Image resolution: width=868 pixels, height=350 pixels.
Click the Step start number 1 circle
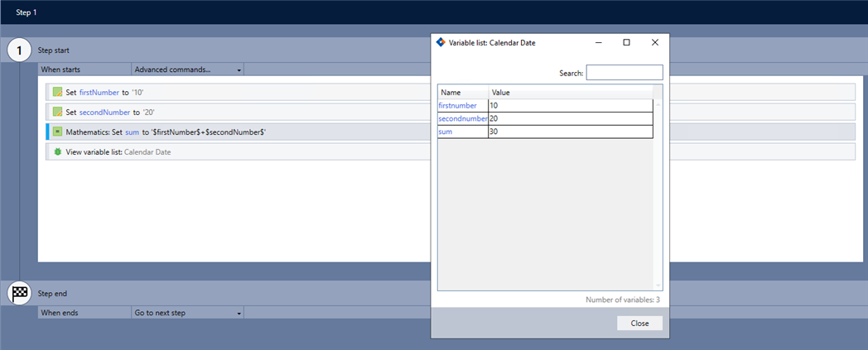(x=19, y=50)
